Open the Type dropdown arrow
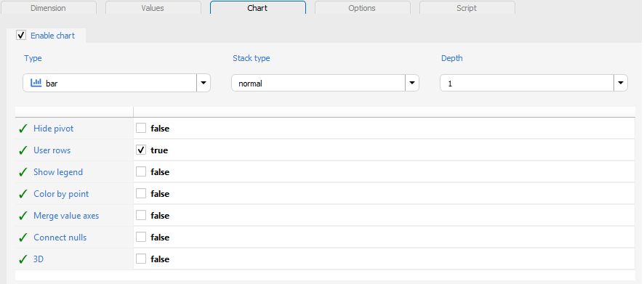This screenshot has height=284, width=644. [x=204, y=83]
